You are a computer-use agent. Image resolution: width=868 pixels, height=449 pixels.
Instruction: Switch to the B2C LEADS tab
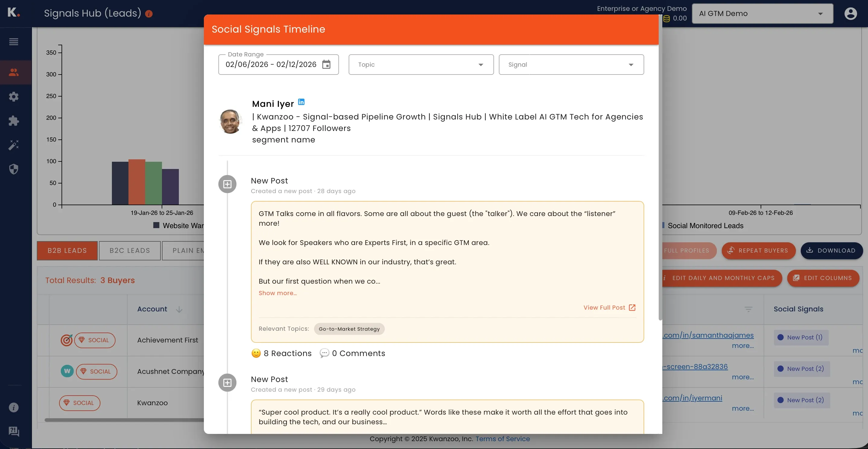coord(130,250)
